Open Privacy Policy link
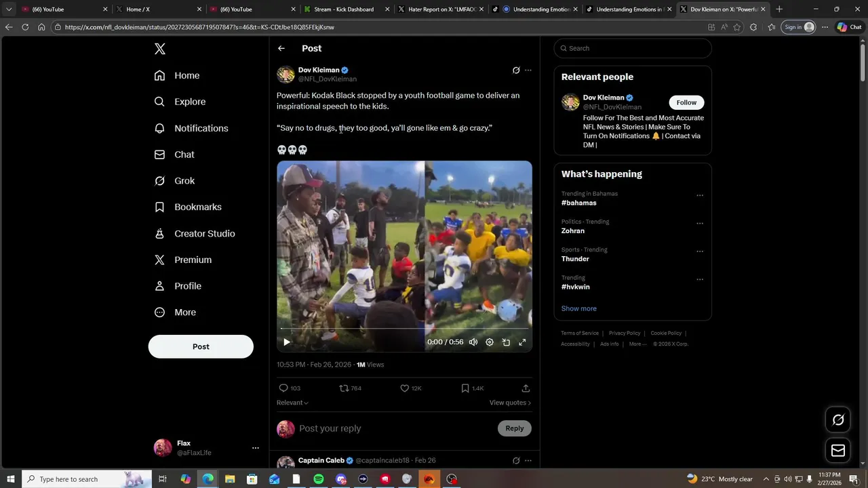 click(625, 333)
